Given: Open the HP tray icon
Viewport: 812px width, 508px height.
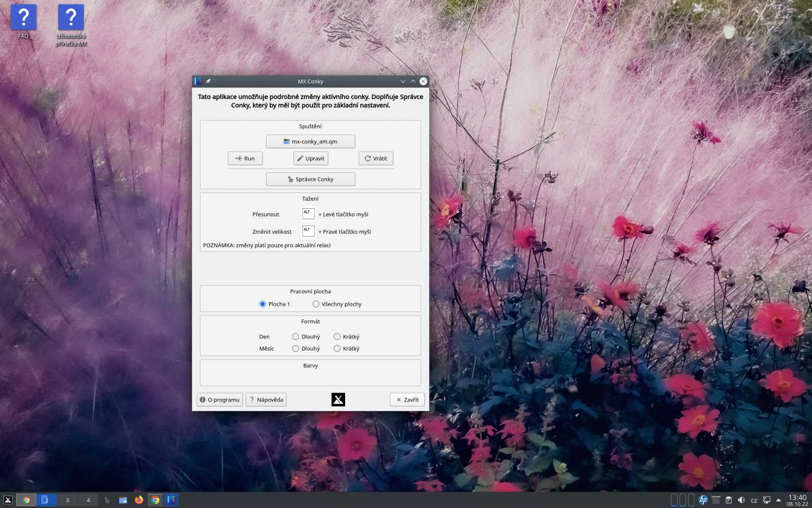Looking at the screenshot, I should click(x=703, y=500).
